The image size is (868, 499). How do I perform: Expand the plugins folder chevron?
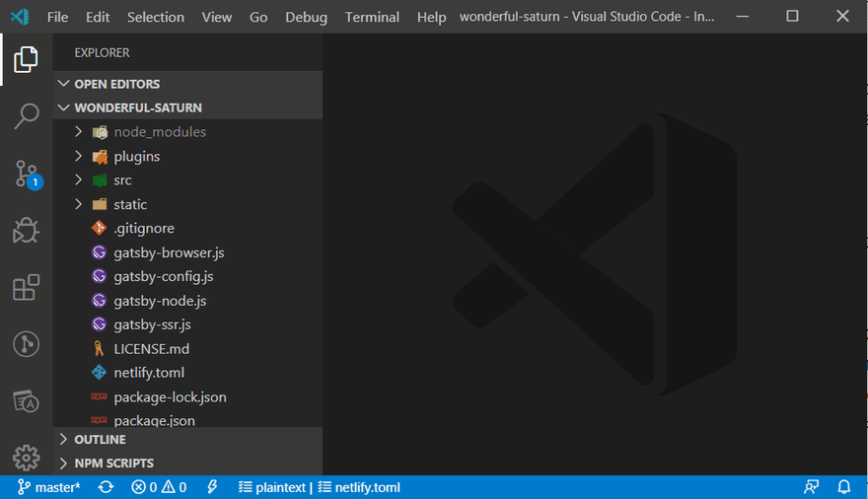pos(78,156)
